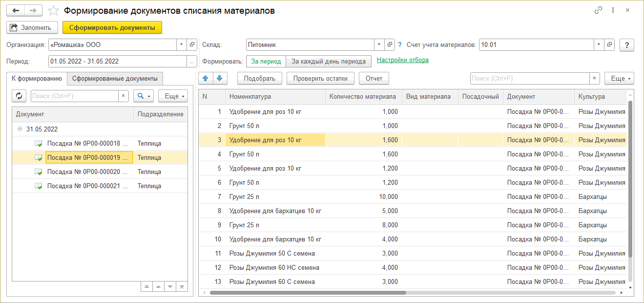Open the Организация dropdown list

click(181, 44)
